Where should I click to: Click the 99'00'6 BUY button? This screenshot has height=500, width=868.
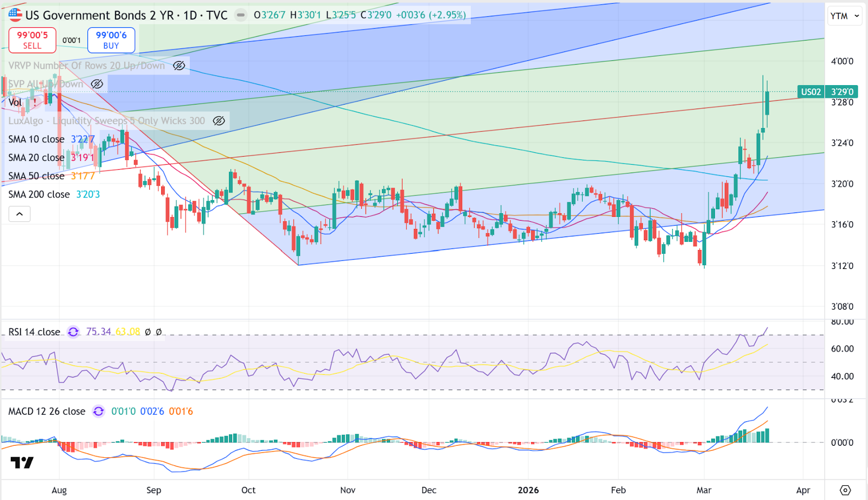111,40
